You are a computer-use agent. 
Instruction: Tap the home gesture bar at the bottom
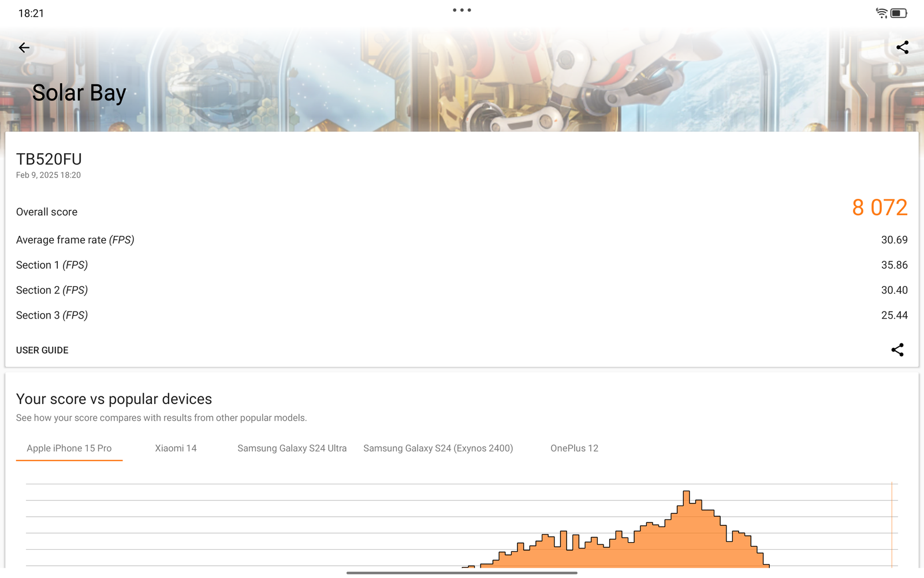pyautogui.click(x=461, y=573)
